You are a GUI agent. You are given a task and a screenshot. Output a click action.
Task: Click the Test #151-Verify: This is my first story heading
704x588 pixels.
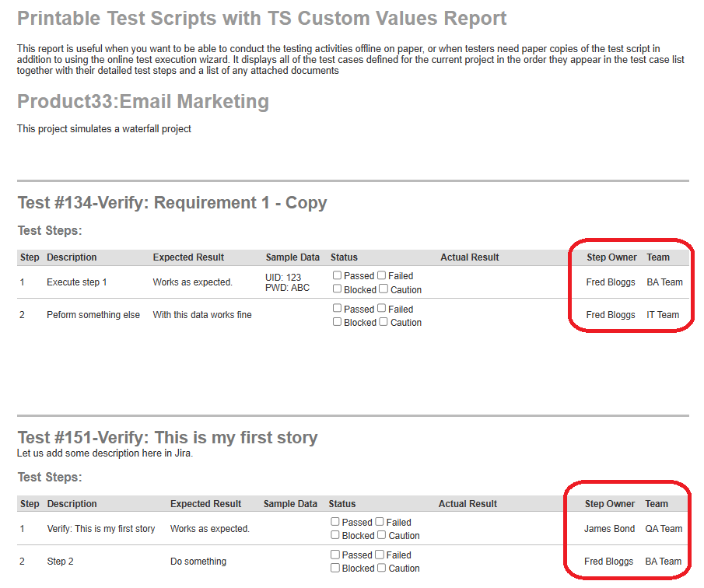[x=167, y=437]
